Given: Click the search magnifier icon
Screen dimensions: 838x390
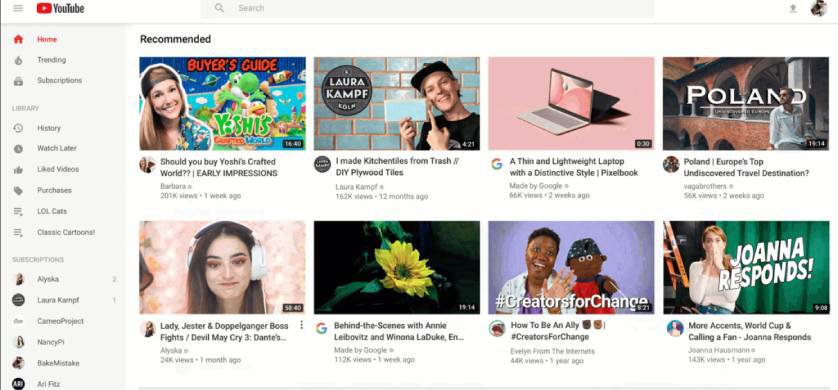Looking at the screenshot, I should point(219,8).
